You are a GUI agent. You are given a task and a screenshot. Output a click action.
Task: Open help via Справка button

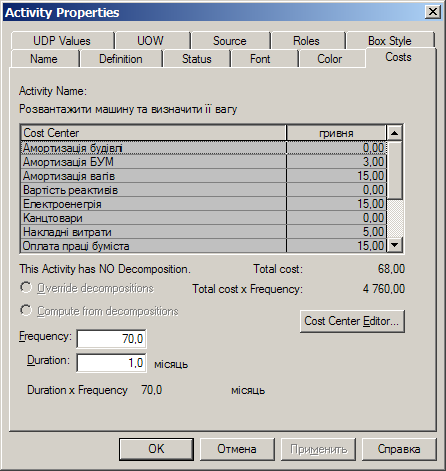[399, 449]
